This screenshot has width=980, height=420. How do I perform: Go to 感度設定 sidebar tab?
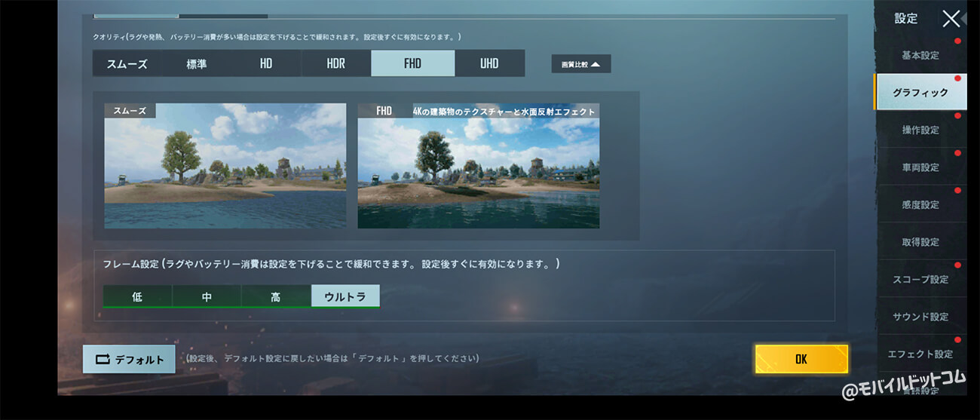[x=920, y=204]
